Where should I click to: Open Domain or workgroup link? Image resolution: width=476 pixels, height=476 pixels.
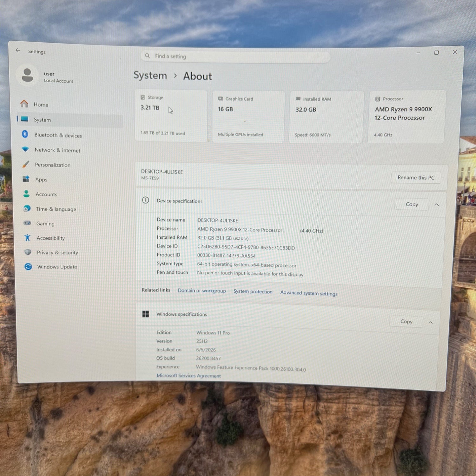202,290
